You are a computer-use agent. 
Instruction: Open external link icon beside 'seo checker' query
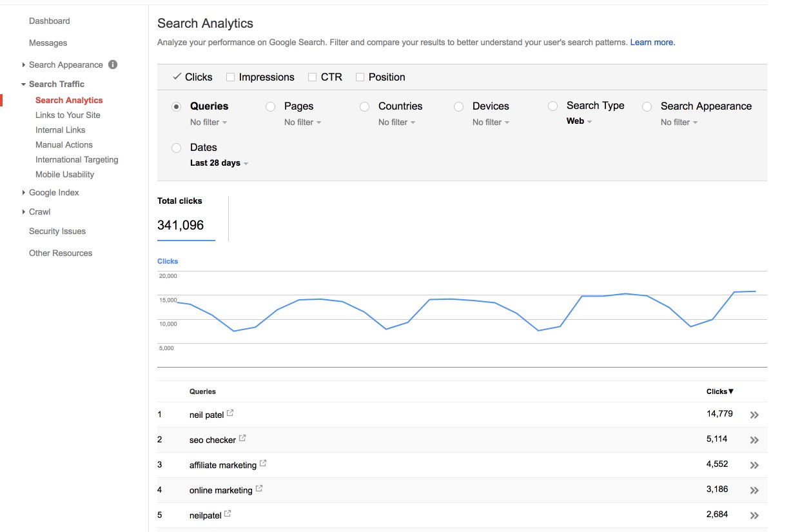pos(242,438)
